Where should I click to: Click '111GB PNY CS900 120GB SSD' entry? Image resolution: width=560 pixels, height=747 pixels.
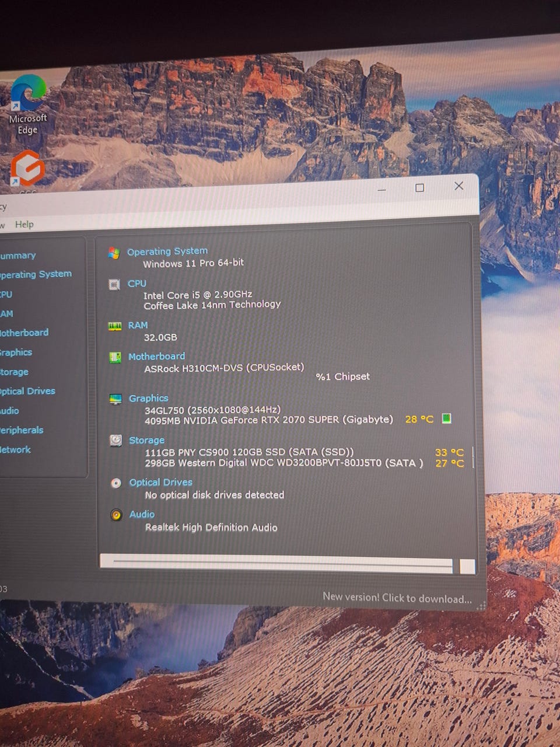(x=249, y=452)
